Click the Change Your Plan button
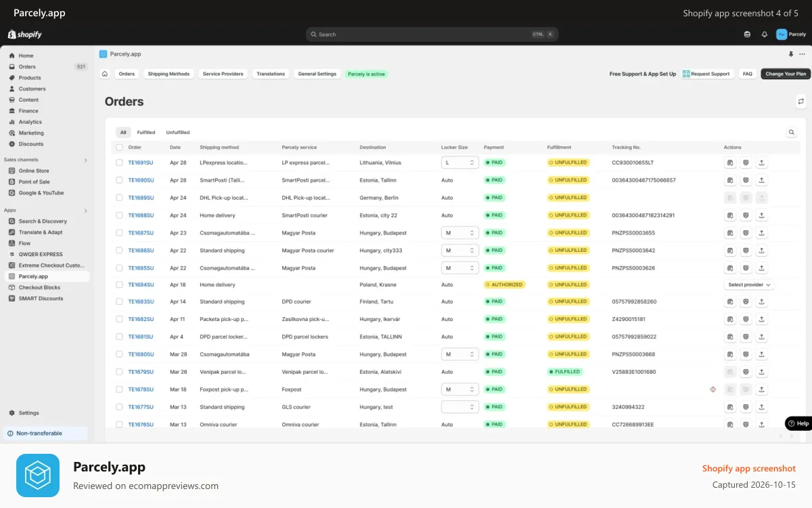The image size is (812, 508). [x=786, y=74]
